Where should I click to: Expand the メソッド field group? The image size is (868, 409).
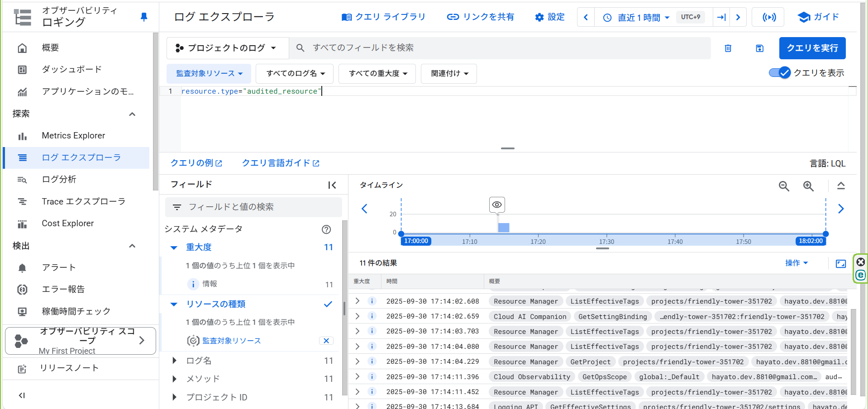coord(174,379)
